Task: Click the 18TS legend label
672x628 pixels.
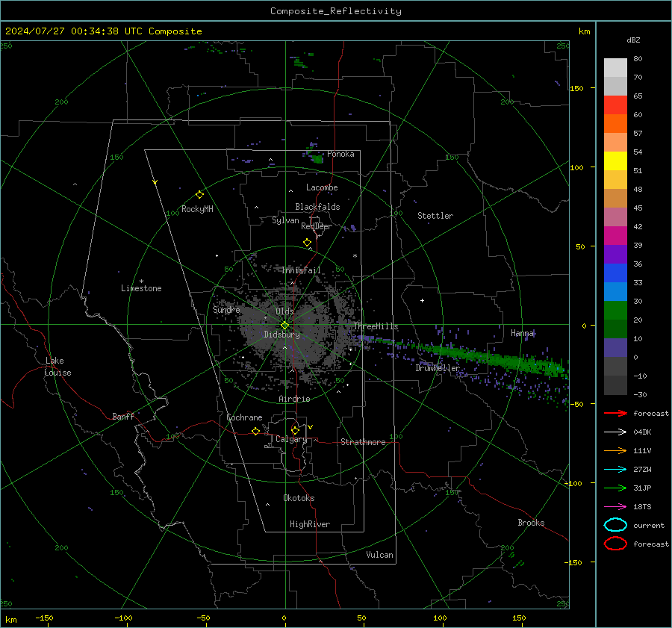Action: (x=642, y=507)
